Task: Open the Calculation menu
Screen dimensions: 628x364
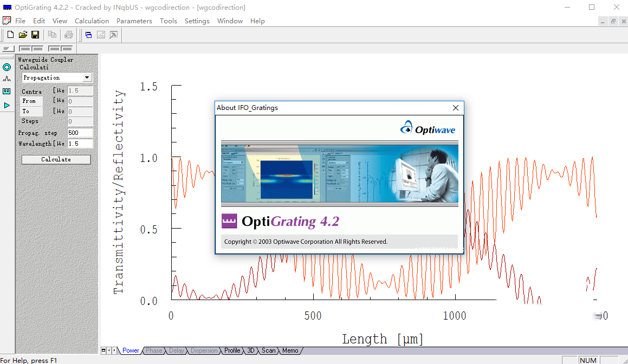Action: [92, 21]
